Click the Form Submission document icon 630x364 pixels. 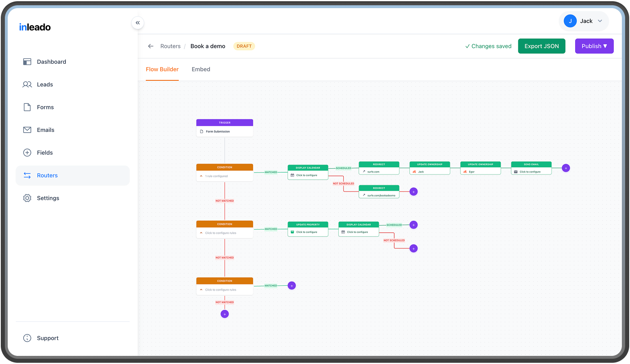click(201, 131)
